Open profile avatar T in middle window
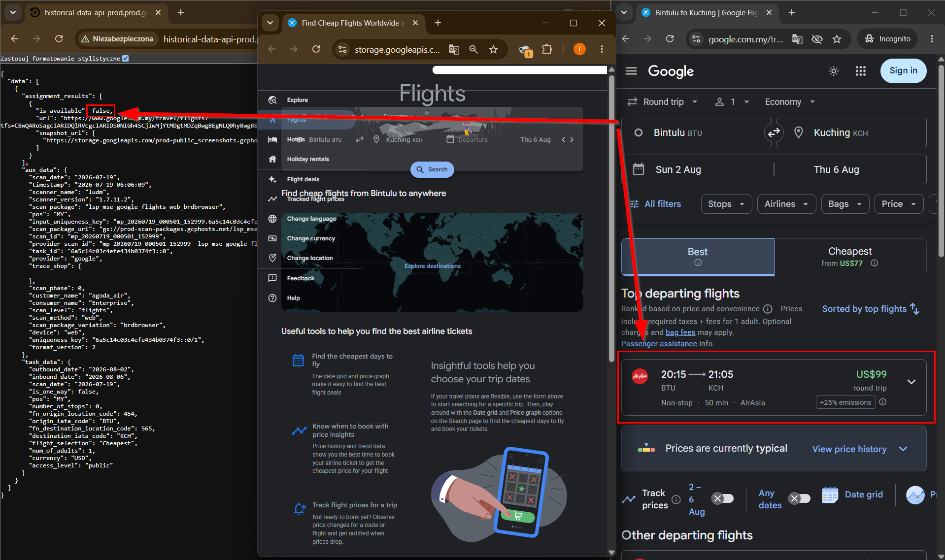Image resolution: width=945 pixels, height=560 pixels. 579,49
